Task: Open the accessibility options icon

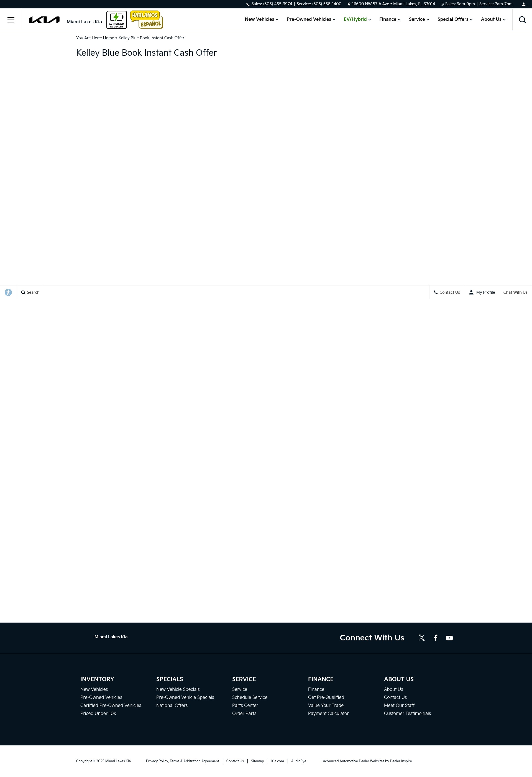Action: tap(8, 292)
